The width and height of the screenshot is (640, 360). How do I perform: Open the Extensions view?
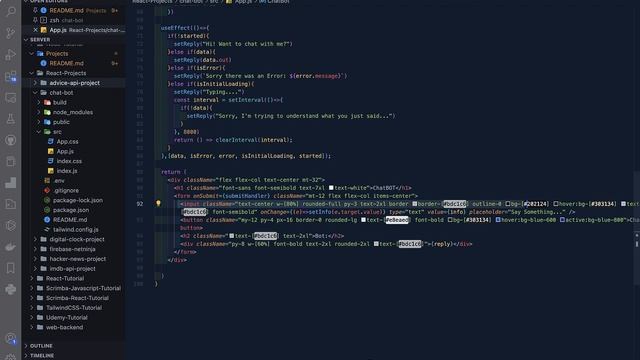(11, 76)
